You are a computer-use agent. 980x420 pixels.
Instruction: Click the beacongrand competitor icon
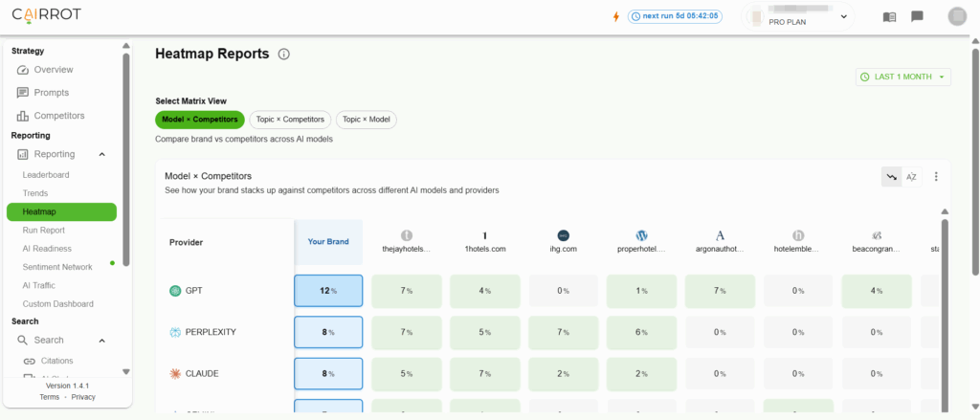(877, 235)
